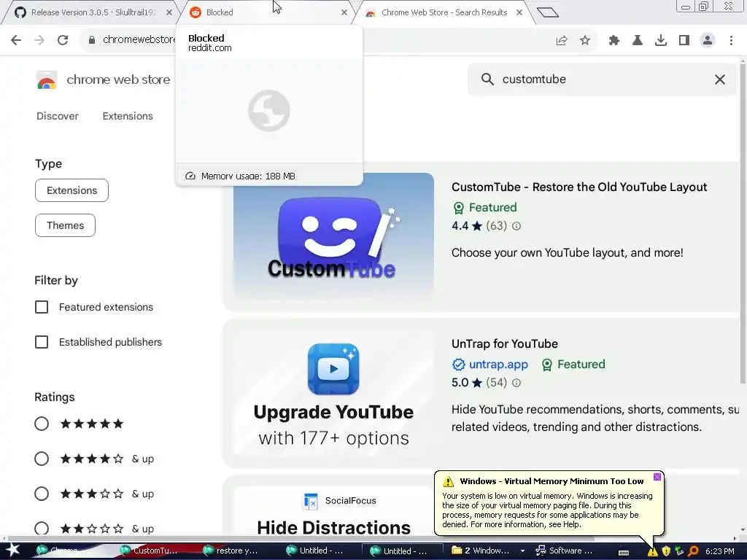Click the search magnifier icon
Screen dimensions: 747x560
487,79
